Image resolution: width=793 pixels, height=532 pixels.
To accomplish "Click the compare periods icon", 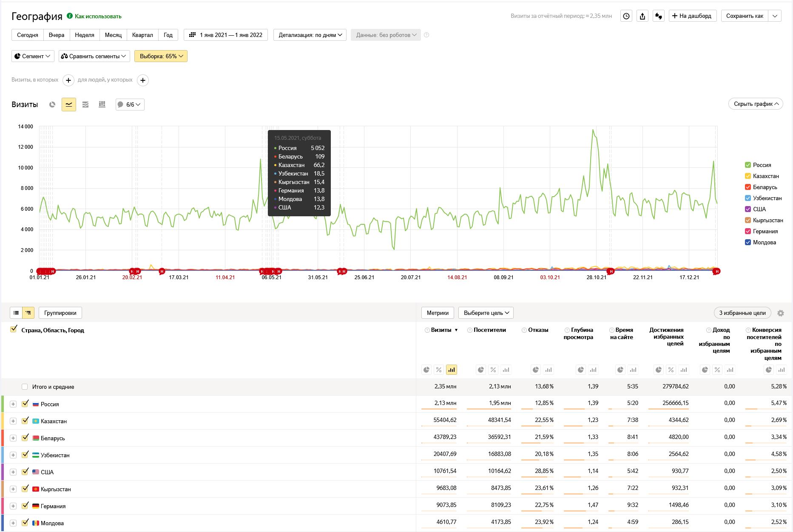I will pos(659,16).
